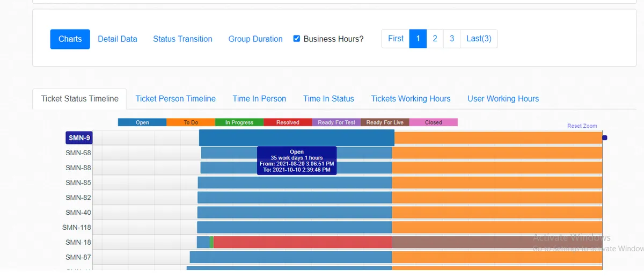The width and height of the screenshot is (644, 276).
Task: Click the Resolved legend swatch
Action: [x=288, y=122]
